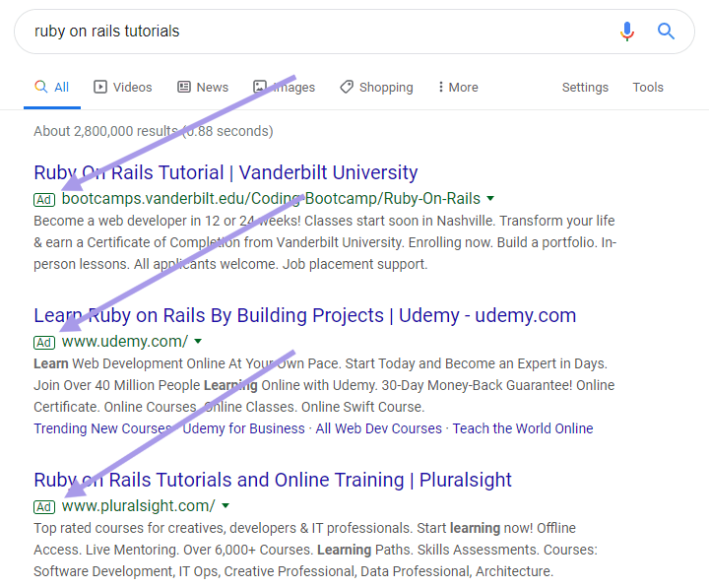Click the www.udemy.com/ URL text
This screenshot has width=709, height=588.
(x=125, y=342)
